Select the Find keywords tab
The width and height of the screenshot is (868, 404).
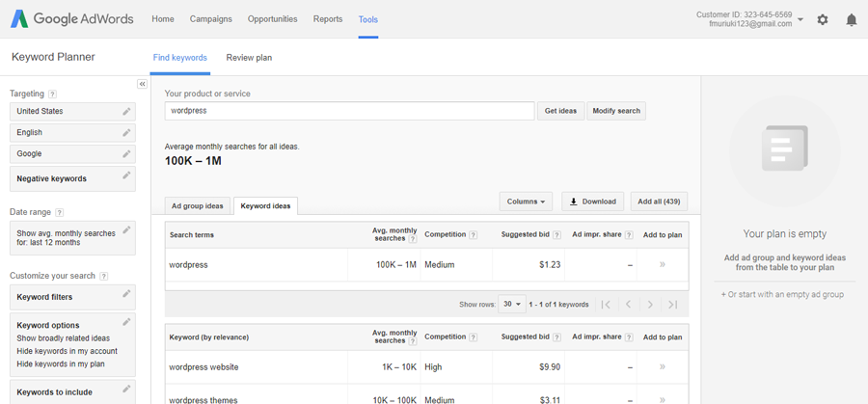[x=180, y=58]
